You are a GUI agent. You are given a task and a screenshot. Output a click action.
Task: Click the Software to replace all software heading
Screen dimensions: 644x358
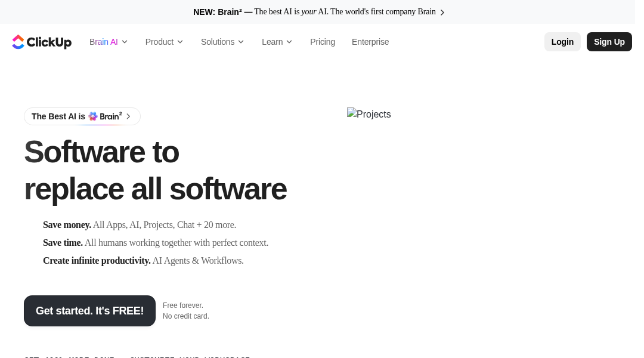tap(155, 171)
